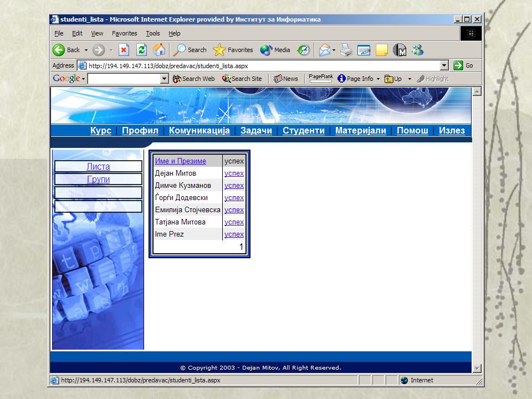Open the Google logo menu dropdown
Viewport: 532px width, 399px height.
83,79
